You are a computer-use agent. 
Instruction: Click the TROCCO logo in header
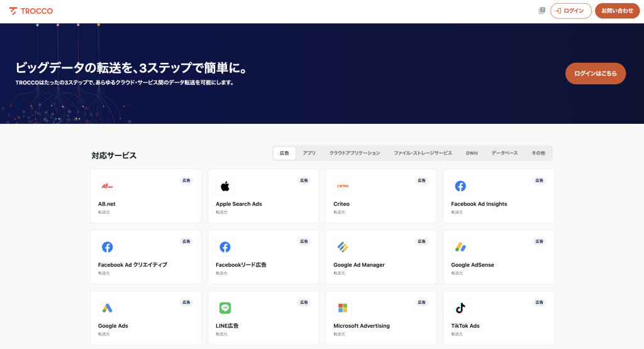pyautogui.click(x=31, y=11)
